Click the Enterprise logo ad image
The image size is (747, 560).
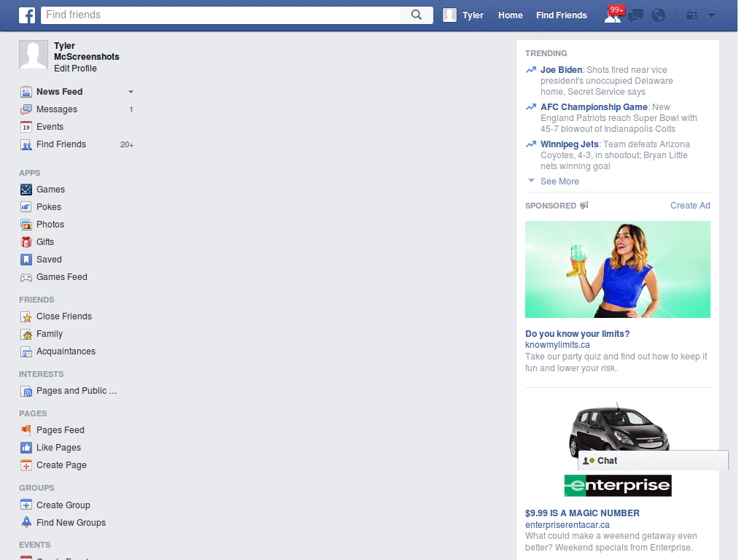coord(617,485)
